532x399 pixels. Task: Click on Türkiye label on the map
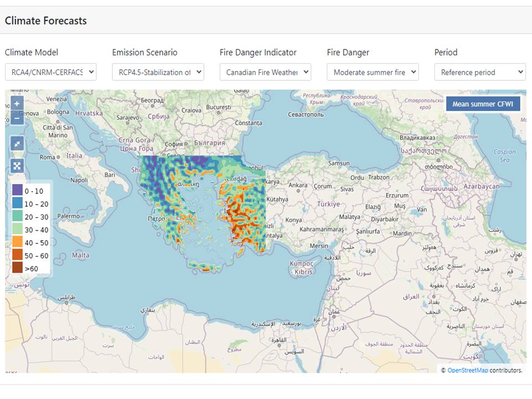328,204
